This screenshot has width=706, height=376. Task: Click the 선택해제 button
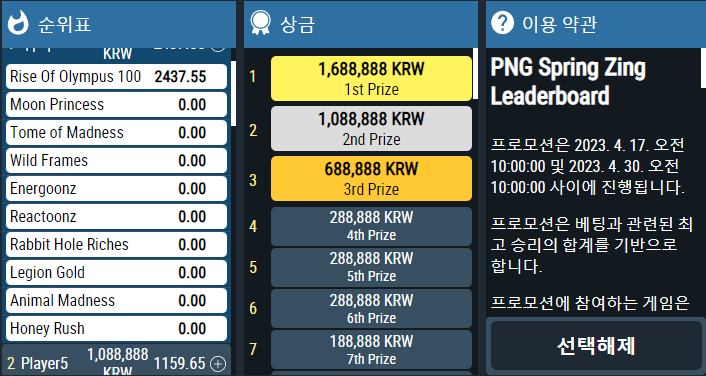[x=596, y=346]
